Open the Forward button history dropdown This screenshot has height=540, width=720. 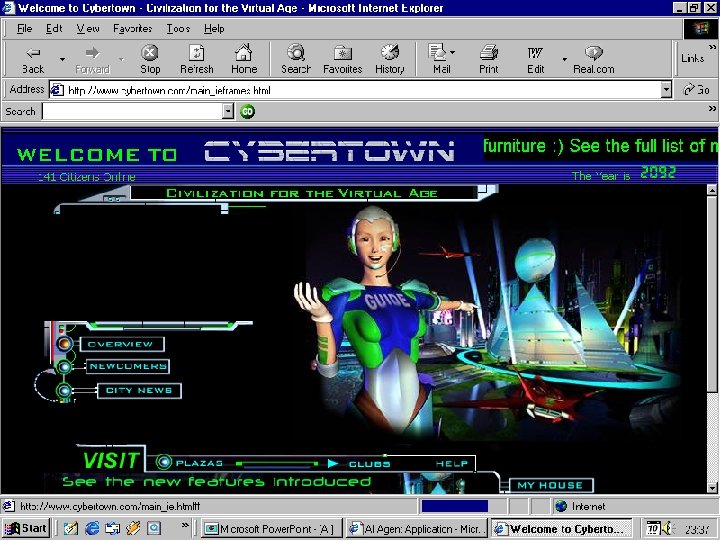click(x=121, y=60)
